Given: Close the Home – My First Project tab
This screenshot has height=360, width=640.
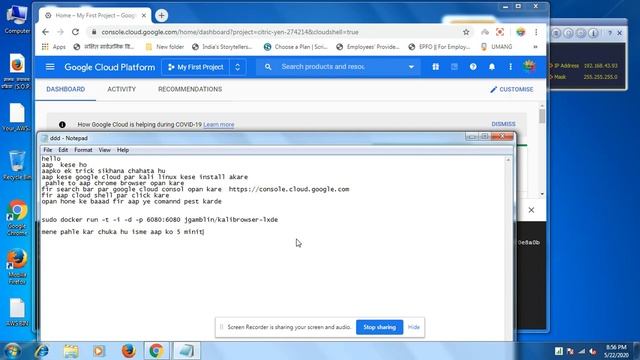Looking at the screenshot, I should coord(144,16).
